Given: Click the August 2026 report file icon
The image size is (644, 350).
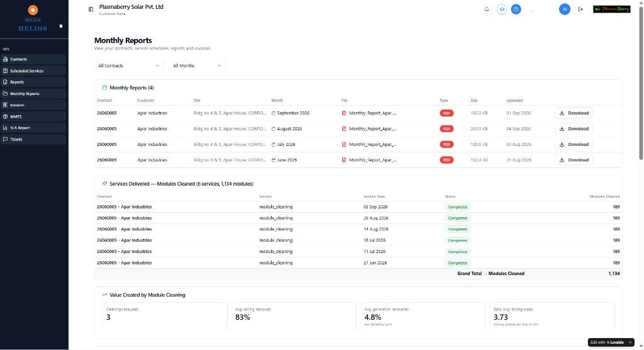Looking at the screenshot, I should (344, 128).
